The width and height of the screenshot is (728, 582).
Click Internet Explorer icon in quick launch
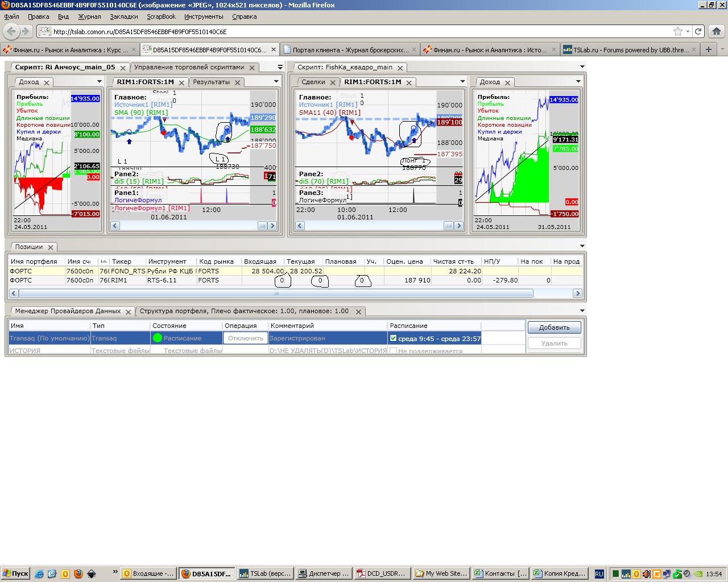coord(39,574)
